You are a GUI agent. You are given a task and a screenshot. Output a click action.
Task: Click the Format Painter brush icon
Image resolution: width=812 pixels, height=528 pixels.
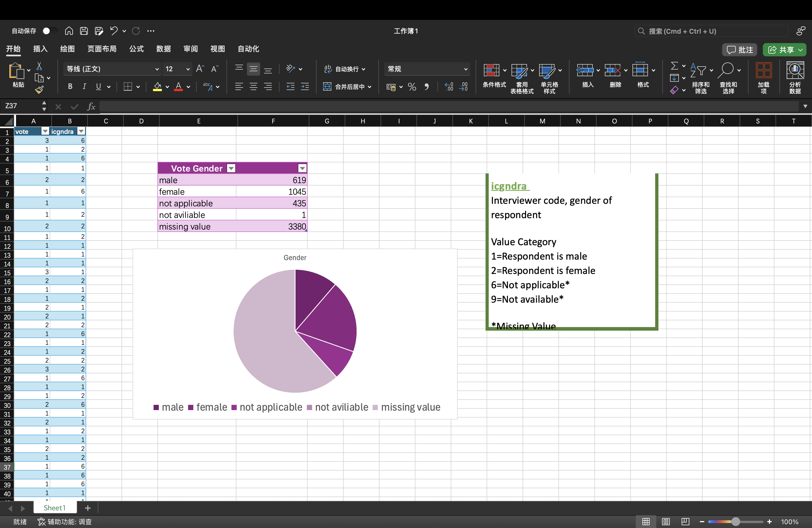pos(39,90)
